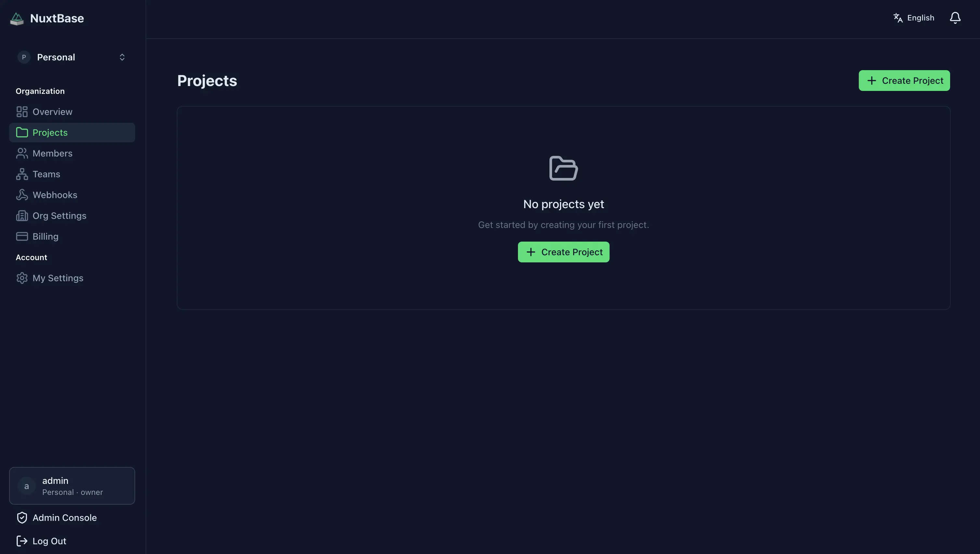The height and width of the screenshot is (554, 980).
Task: Click the Admin Console shield icon
Action: tap(22, 518)
